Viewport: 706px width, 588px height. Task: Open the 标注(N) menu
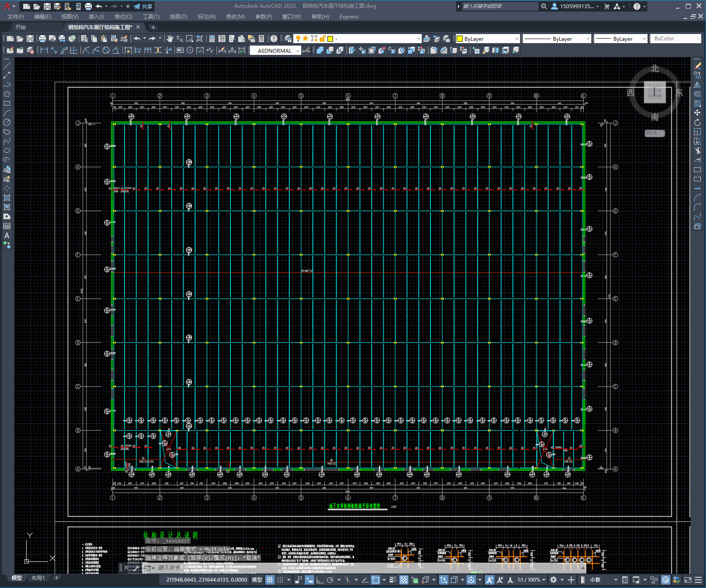[x=206, y=17]
